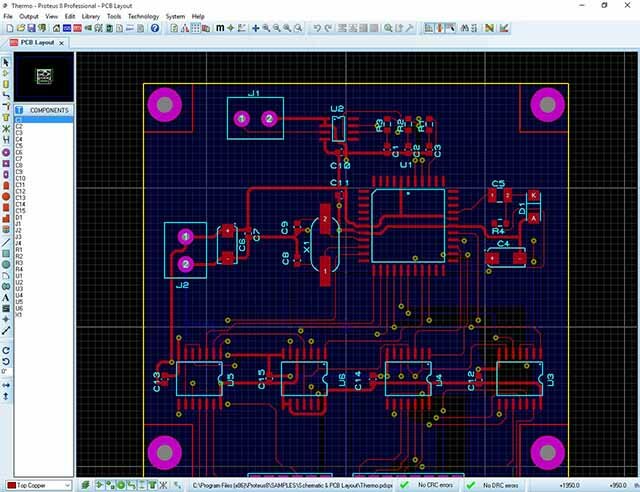
Task: Select component U1 in the components list
Action: [x=19, y=276]
